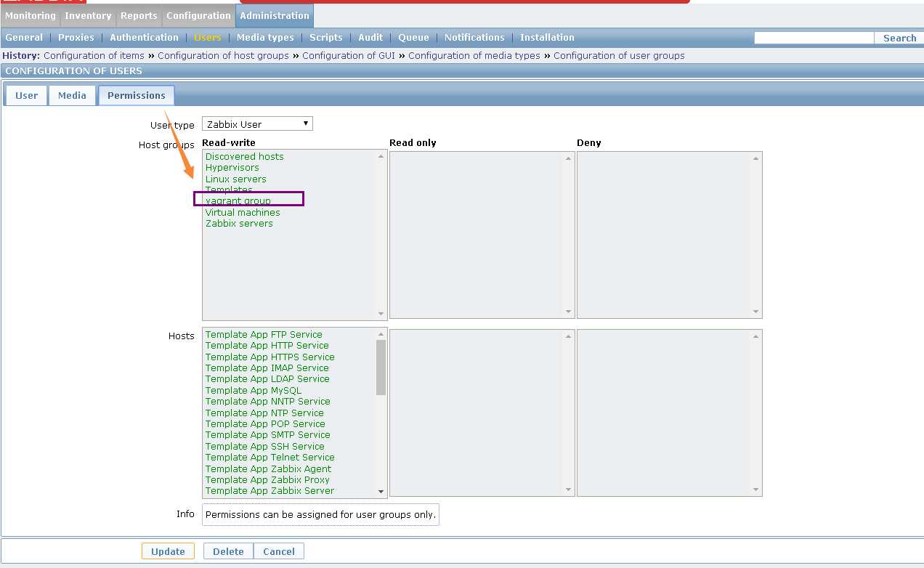This screenshot has width=924, height=568.
Task: Select Discovered hosts in Read-write list
Action: (x=245, y=157)
